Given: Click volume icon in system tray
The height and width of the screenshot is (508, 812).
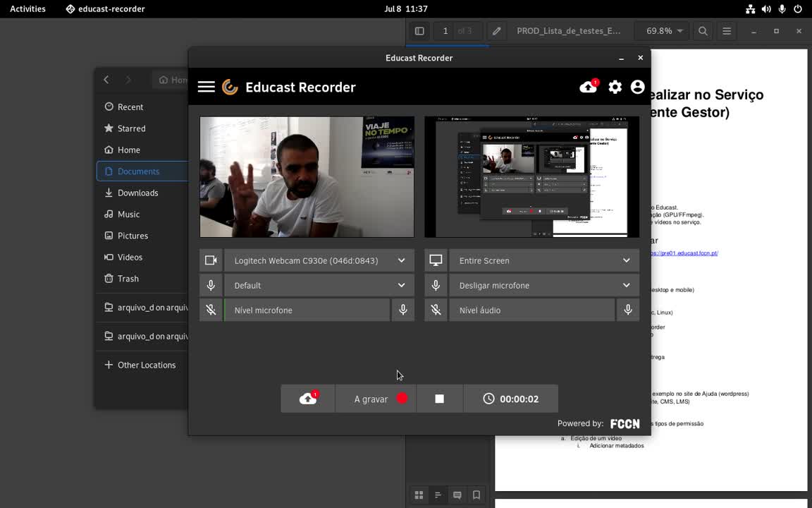Looking at the screenshot, I should pos(766,8).
